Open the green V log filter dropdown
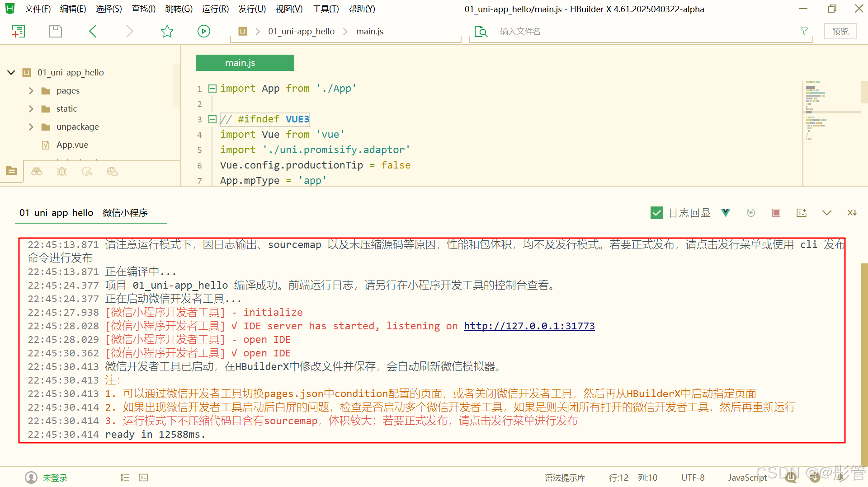The width and height of the screenshot is (868, 487). click(x=726, y=213)
